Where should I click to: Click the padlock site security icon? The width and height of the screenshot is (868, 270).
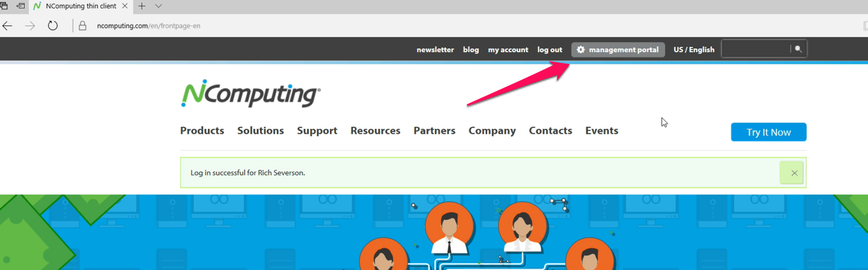coord(83,26)
